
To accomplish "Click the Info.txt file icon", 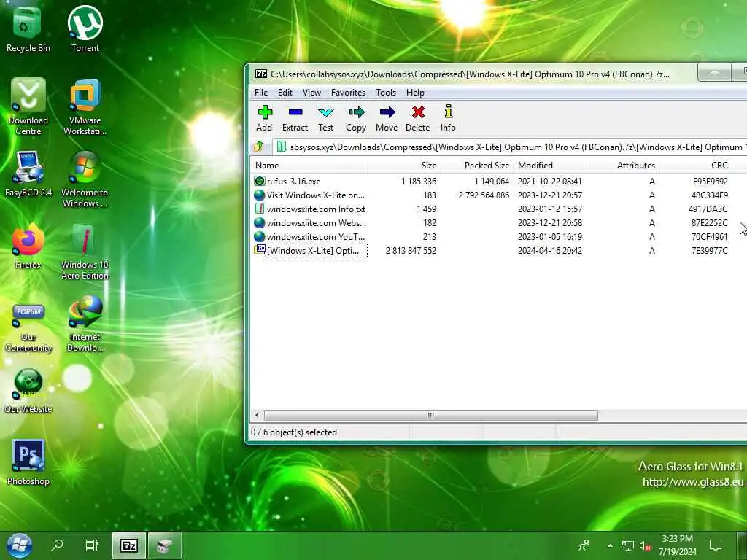I will [x=260, y=209].
